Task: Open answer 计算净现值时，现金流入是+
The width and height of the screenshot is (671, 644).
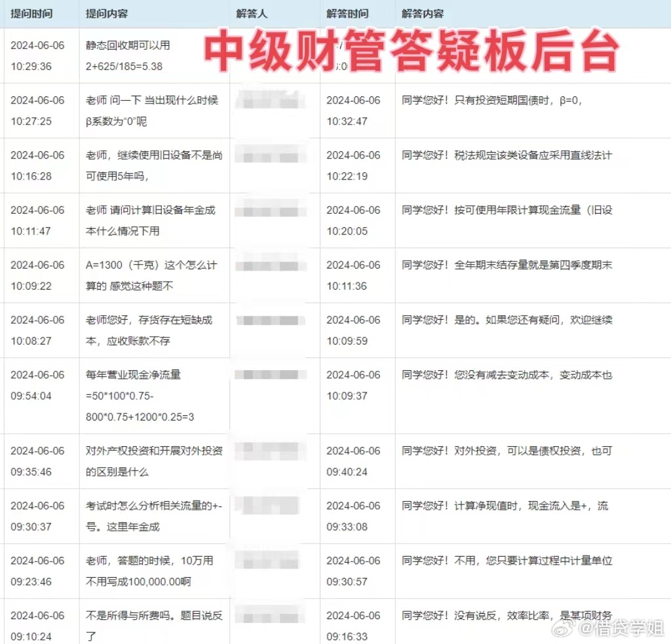Action: coord(505,506)
